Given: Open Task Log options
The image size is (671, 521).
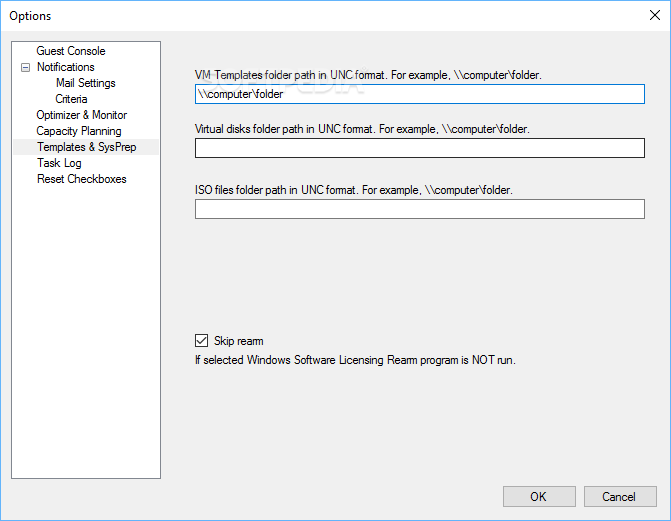Looking at the screenshot, I should pyautogui.click(x=59, y=163).
